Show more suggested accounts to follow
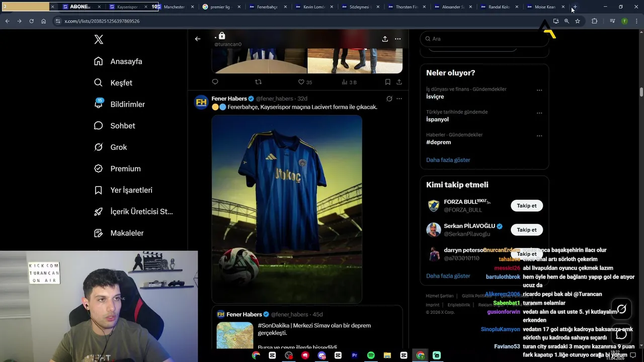The width and height of the screenshot is (644, 362). click(448, 276)
